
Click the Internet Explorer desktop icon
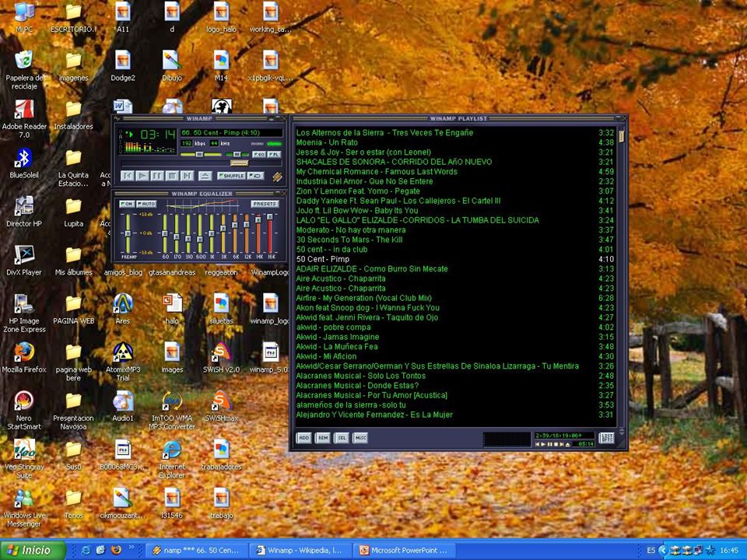tap(172, 459)
